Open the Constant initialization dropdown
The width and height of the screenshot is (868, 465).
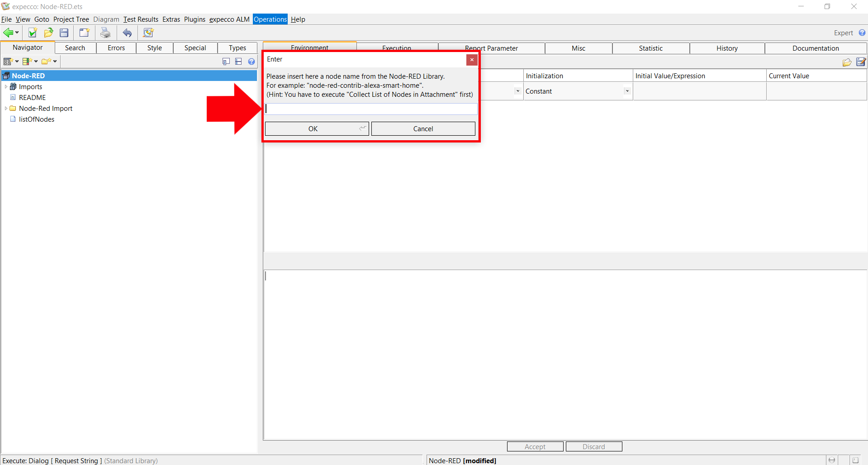(x=627, y=91)
